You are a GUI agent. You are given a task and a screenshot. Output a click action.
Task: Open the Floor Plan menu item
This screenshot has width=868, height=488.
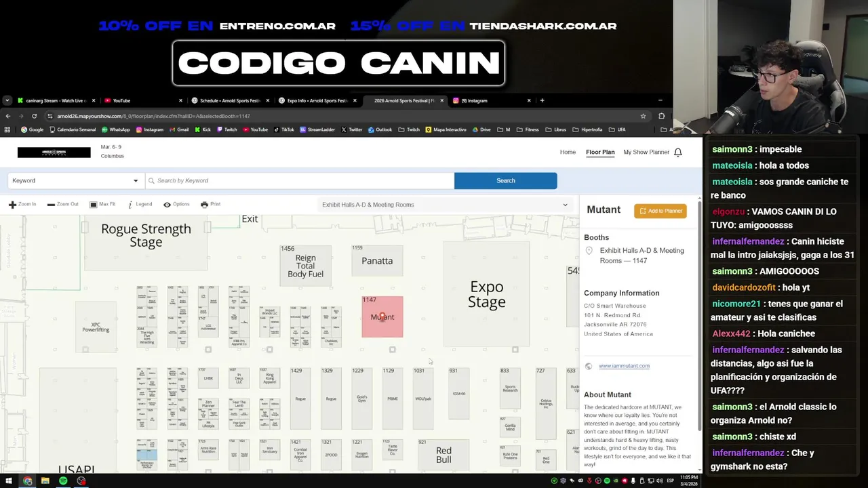[x=600, y=152]
